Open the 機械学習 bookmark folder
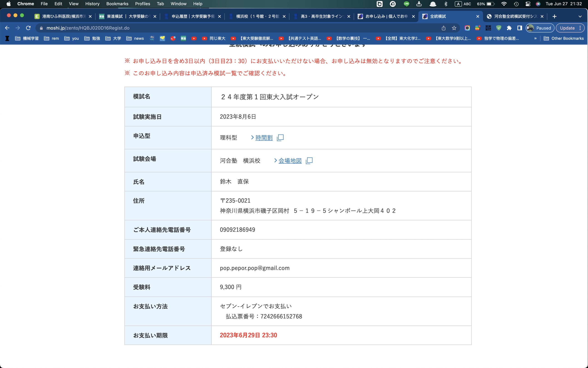 click(27, 38)
